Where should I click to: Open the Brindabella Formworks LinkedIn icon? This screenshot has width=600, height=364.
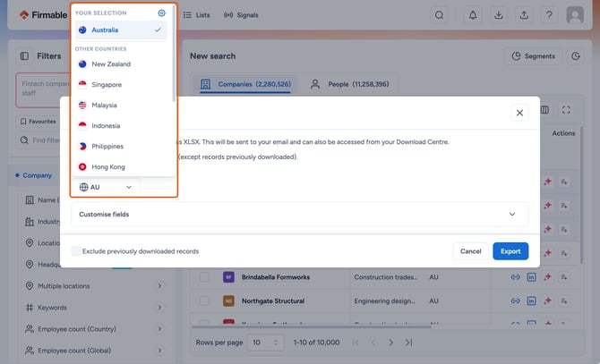532,277
